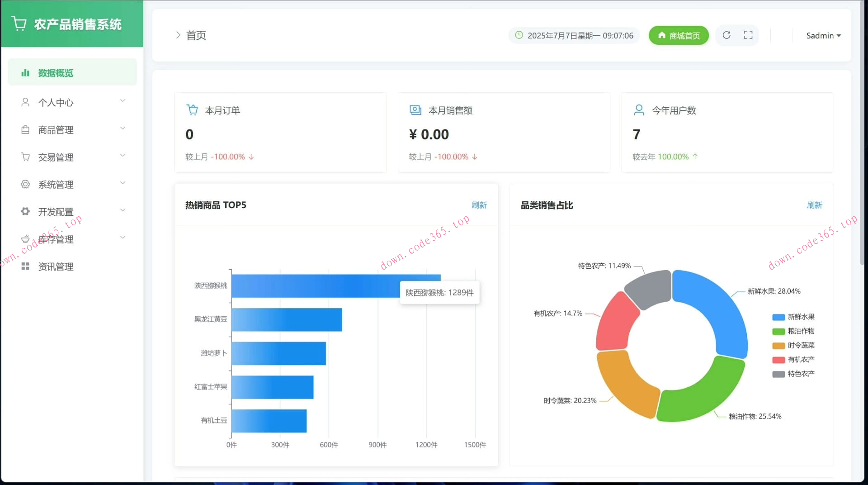868x485 pixels.
Task: Toggle 新鲜水果 legend in pie chart
Action: point(793,317)
